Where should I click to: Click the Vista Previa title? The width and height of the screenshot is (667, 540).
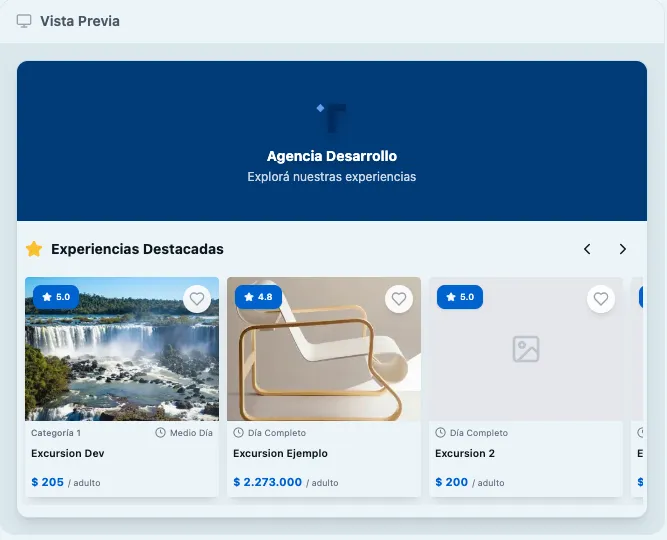[80, 21]
